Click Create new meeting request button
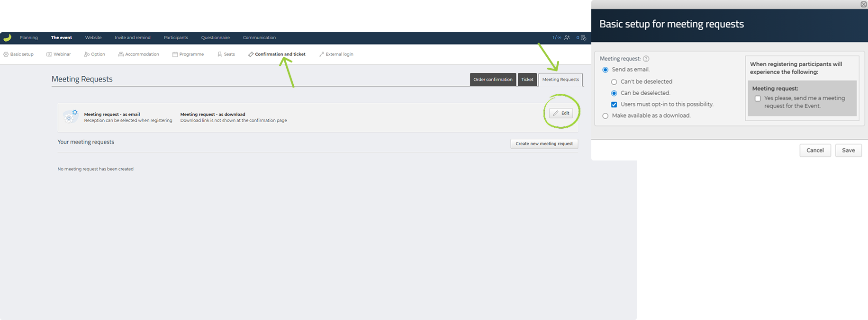This screenshot has height=320, width=868. pyautogui.click(x=544, y=144)
